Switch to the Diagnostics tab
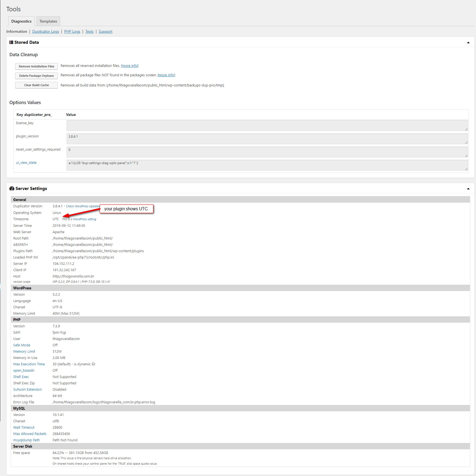The height and width of the screenshot is (476, 476). click(21, 21)
